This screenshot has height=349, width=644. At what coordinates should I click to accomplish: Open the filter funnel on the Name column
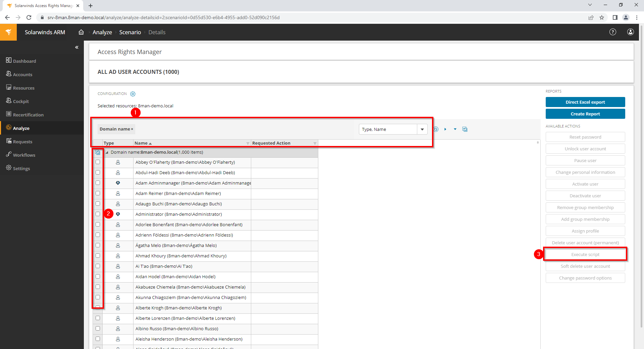(x=248, y=143)
